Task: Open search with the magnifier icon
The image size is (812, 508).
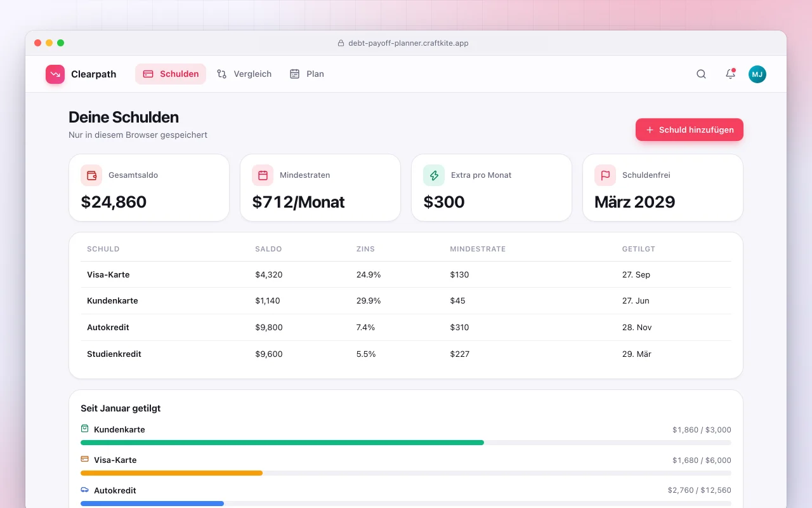Action: point(701,74)
